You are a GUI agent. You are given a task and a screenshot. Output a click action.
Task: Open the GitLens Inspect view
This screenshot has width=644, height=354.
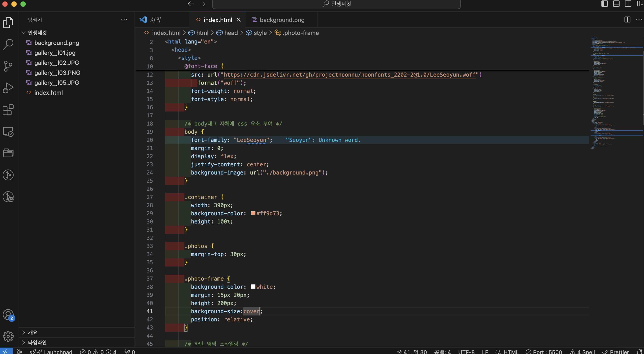point(8,197)
